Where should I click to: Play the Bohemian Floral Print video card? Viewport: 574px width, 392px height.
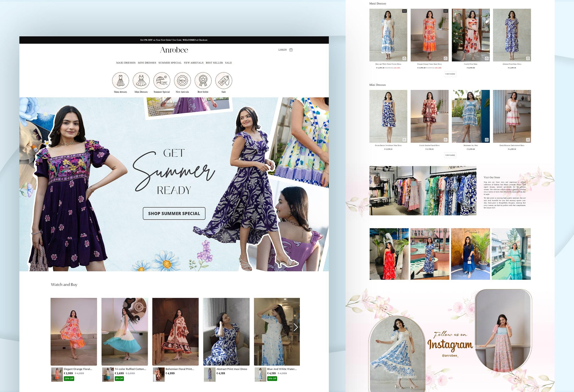(x=175, y=332)
